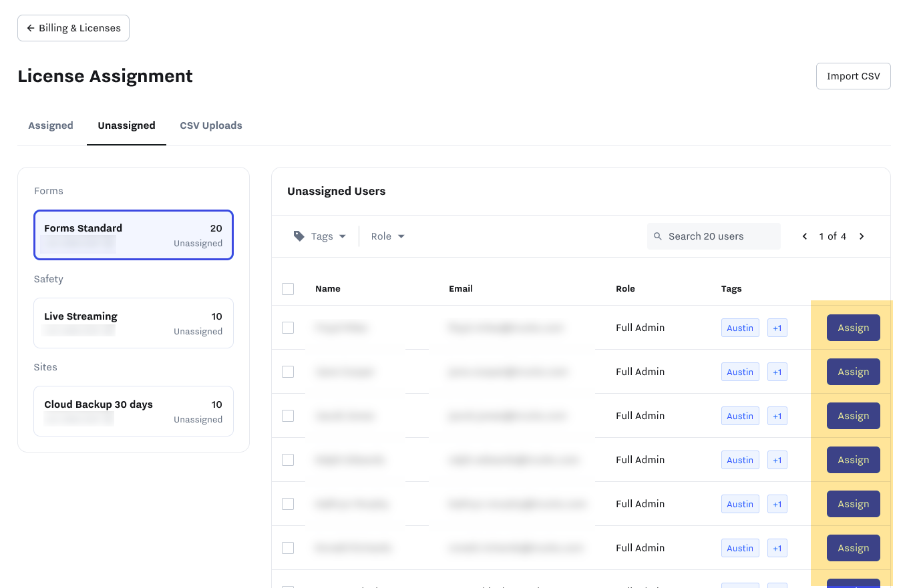Expand the +1 tag in first row

click(777, 328)
